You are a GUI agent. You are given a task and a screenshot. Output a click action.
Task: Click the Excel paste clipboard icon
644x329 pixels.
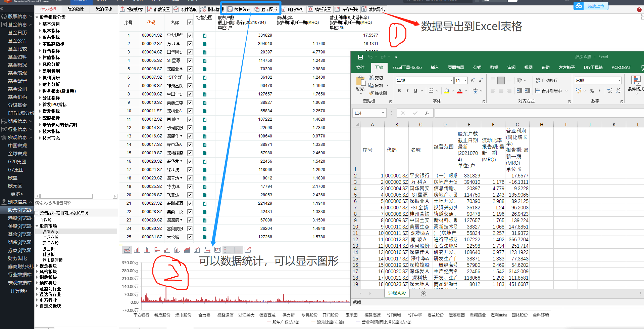(360, 81)
